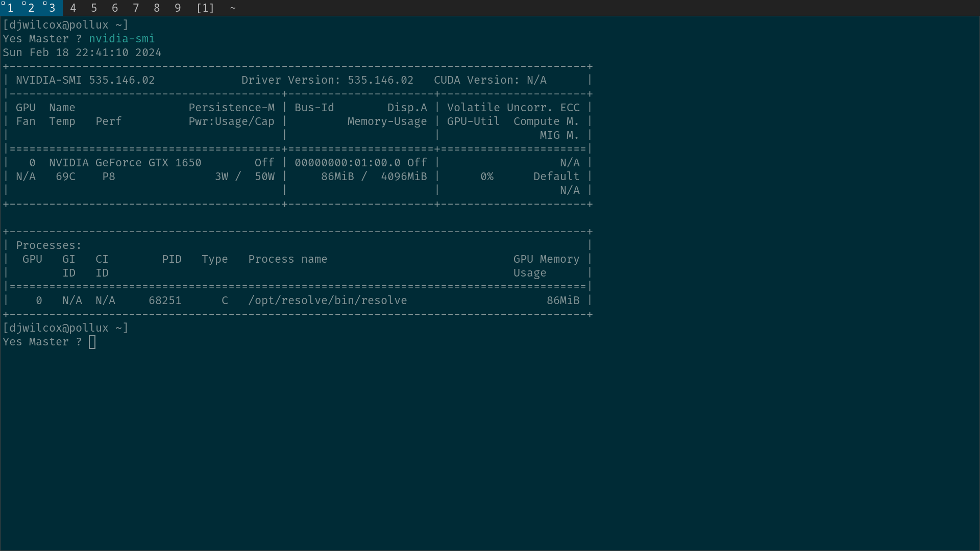Click the 0% GPU-Util value
Image resolution: width=980 pixels, height=551 pixels.
point(487,177)
